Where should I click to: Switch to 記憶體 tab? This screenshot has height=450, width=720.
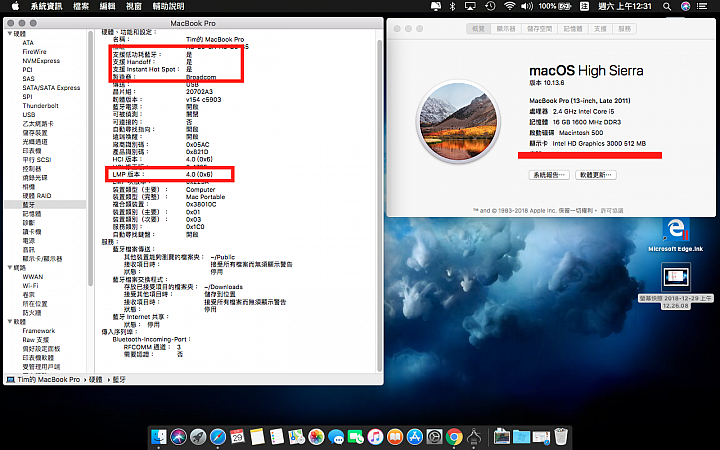click(x=573, y=28)
